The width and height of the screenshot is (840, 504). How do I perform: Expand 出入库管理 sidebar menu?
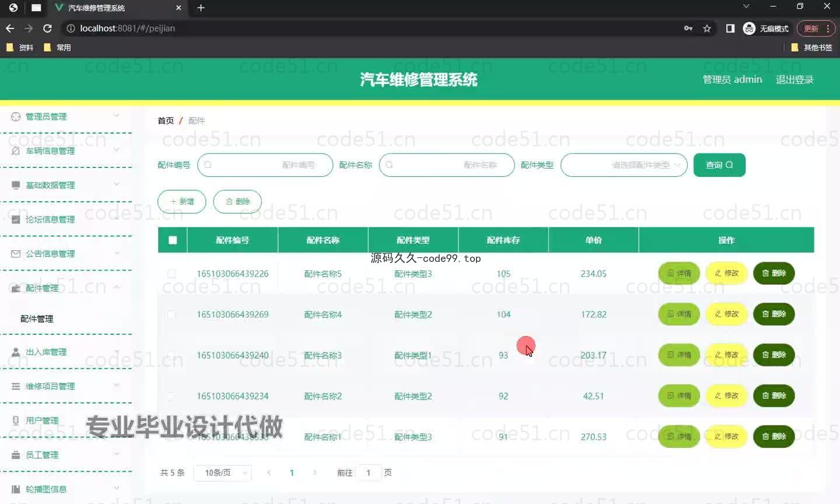pyautogui.click(x=66, y=352)
